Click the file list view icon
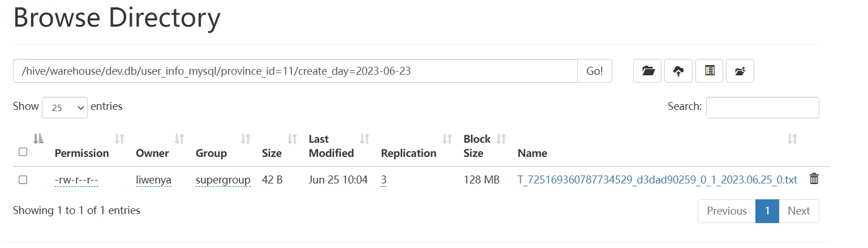The height and width of the screenshot is (248, 868). pyautogui.click(x=709, y=71)
